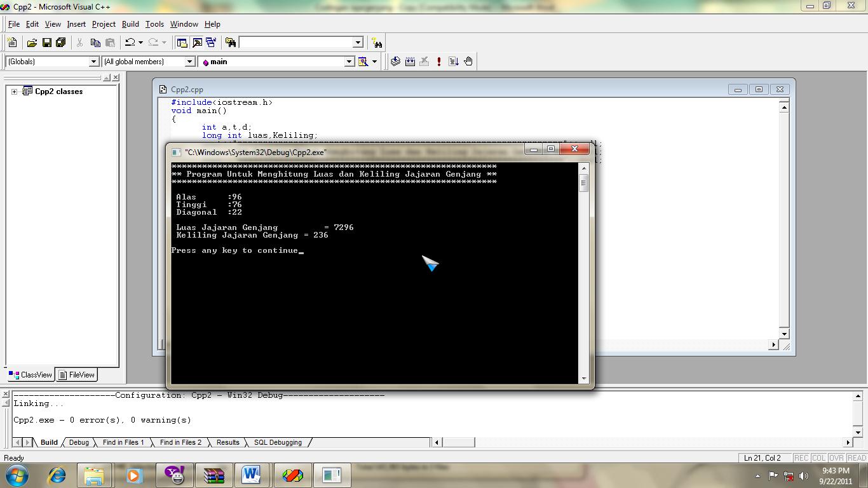Open the Windows Start menu
868x488 pixels.
(x=17, y=475)
